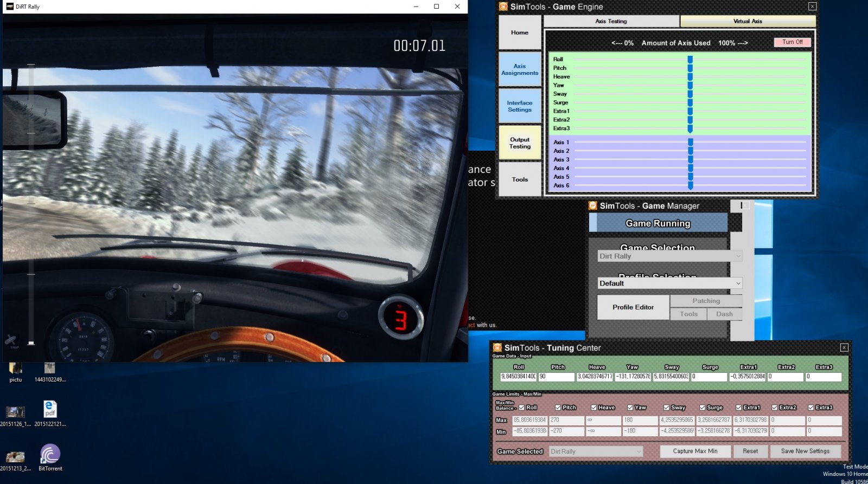868x484 pixels.
Task: Click the Surge game data input field
Action: [709, 377]
